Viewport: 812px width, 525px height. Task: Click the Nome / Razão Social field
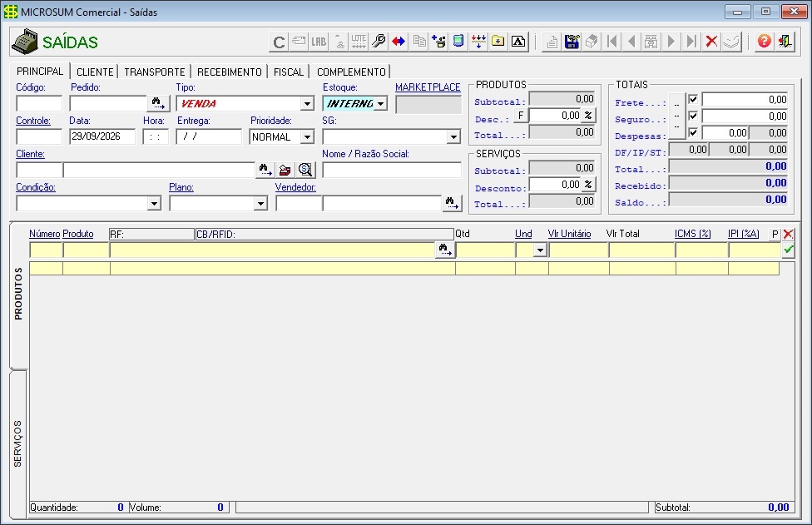pyautogui.click(x=392, y=170)
